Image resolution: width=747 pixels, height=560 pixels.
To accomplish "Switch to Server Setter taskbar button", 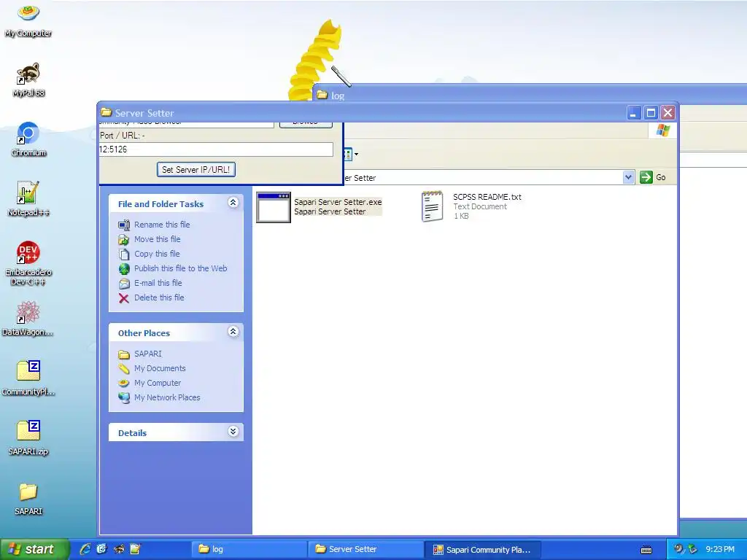I will 366,549.
